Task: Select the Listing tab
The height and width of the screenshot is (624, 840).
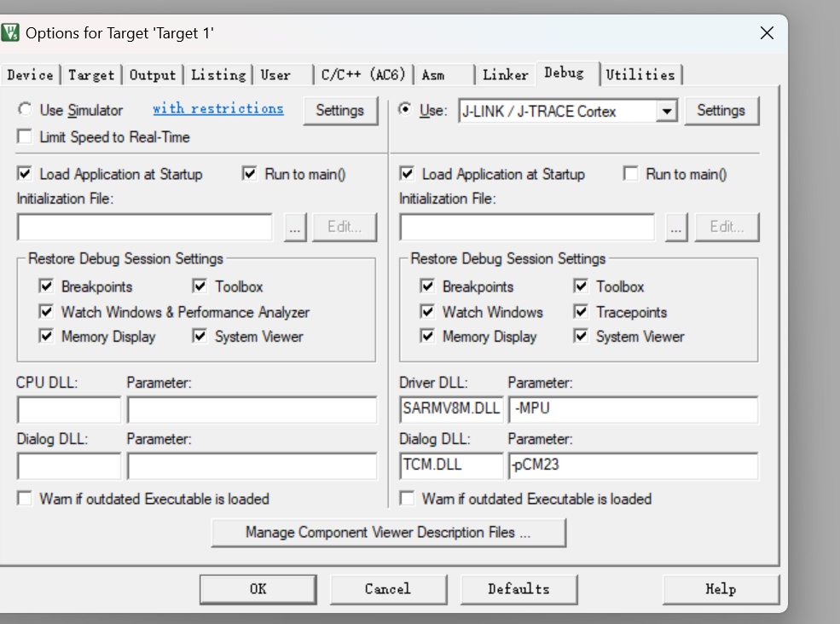Action: (218, 75)
